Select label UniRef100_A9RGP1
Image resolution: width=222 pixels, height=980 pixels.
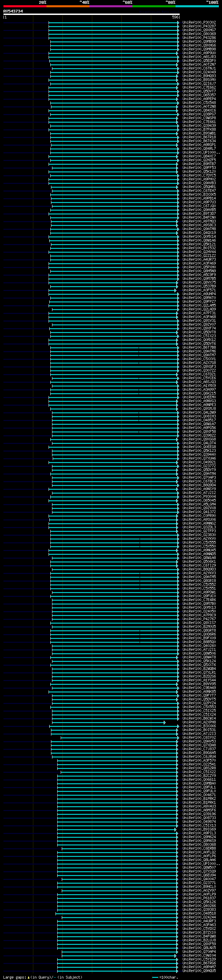tap(199, 145)
